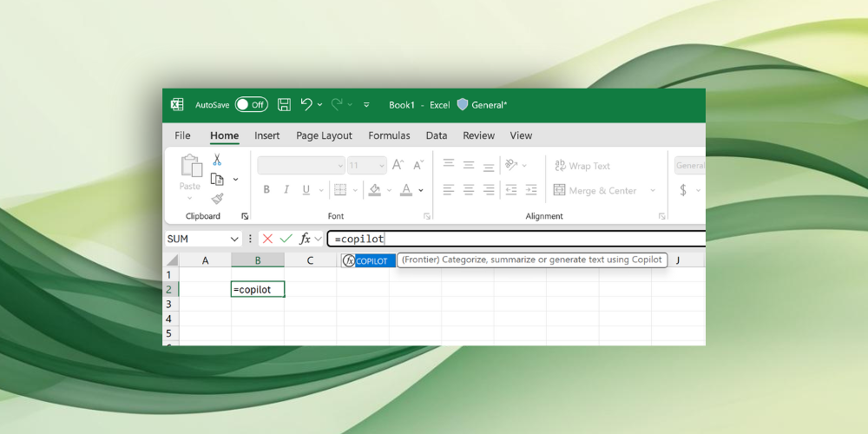Open the Borders dropdown arrow
Image resolution: width=868 pixels, height=434 pixels.
click(x=355, y=190)
